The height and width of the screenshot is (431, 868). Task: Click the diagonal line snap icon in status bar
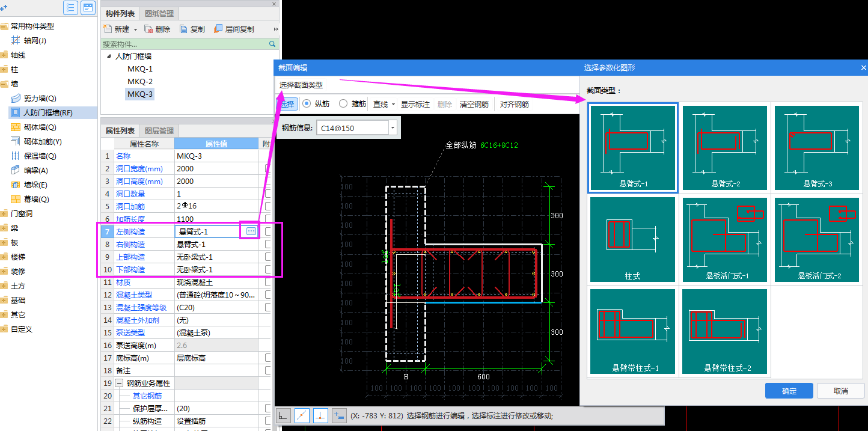pos(303,415)
